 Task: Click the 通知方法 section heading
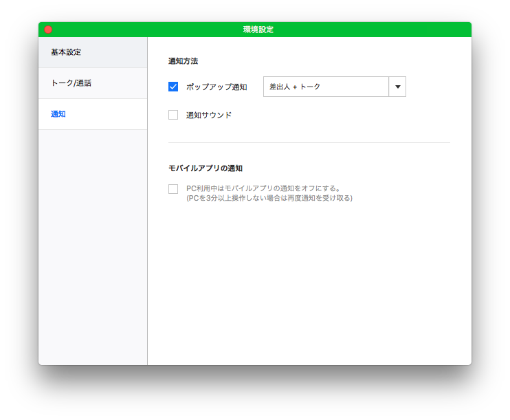pos(183,61)
